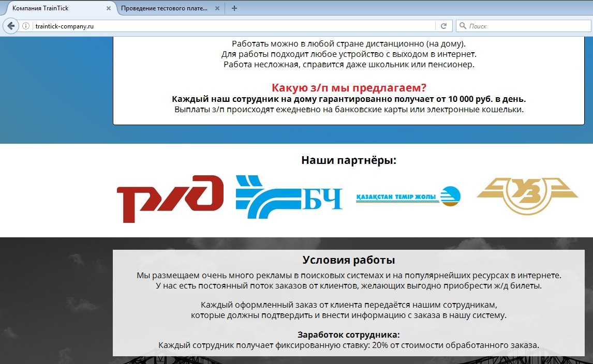
Task: Click the Наши партнёры heading
Action: click(x=349, y=160)
